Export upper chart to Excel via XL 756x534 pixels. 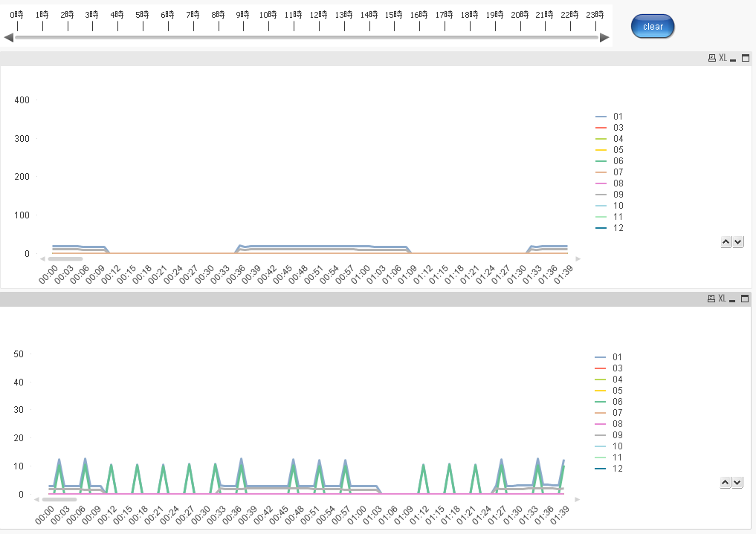722,58
